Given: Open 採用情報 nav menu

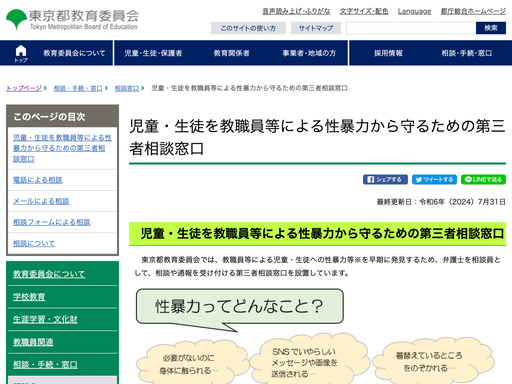Looking at the screenshot, I should (388, 53).
